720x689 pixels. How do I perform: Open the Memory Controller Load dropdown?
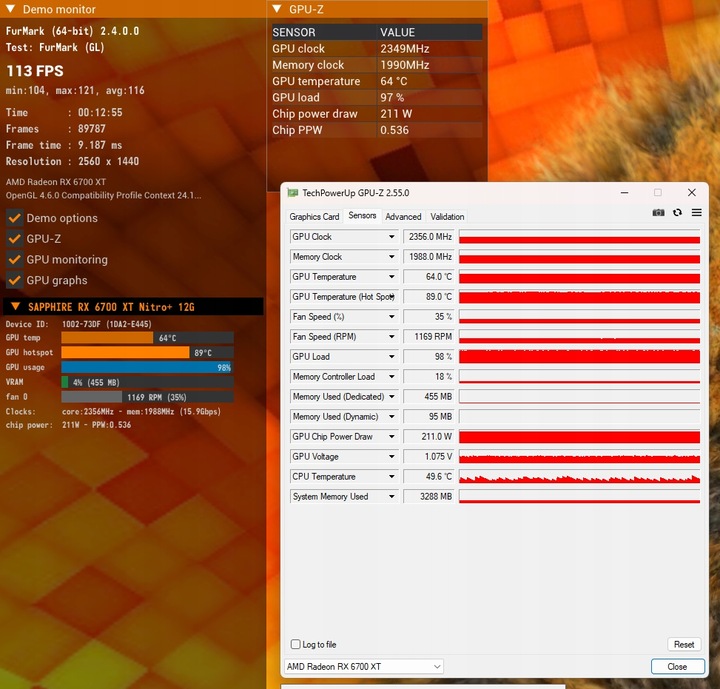[x=391, y=377]
